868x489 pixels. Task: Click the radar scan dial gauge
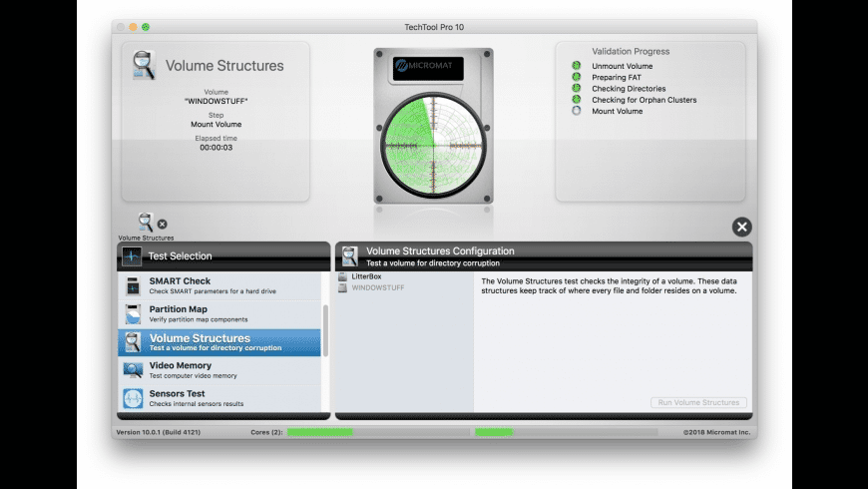[x=433, y=145]
